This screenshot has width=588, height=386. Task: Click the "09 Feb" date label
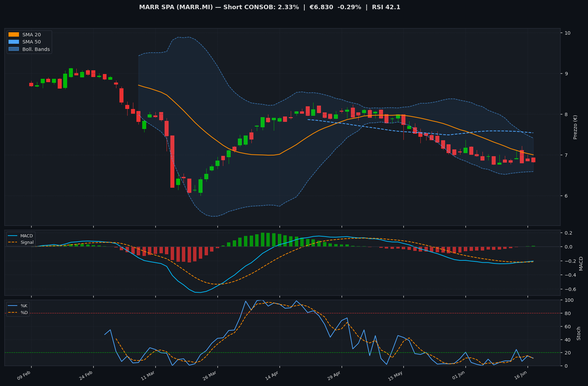point(24,376)
